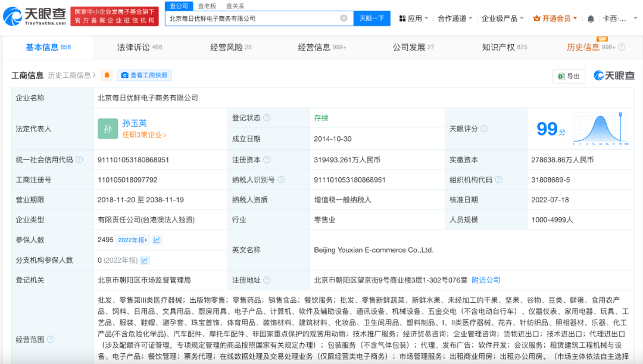Click the TianYanCha watermark logo beside 导出

(614, 76)
